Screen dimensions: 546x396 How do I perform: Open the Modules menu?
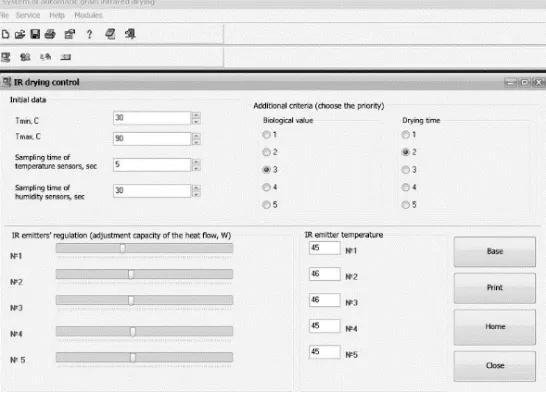88,15
